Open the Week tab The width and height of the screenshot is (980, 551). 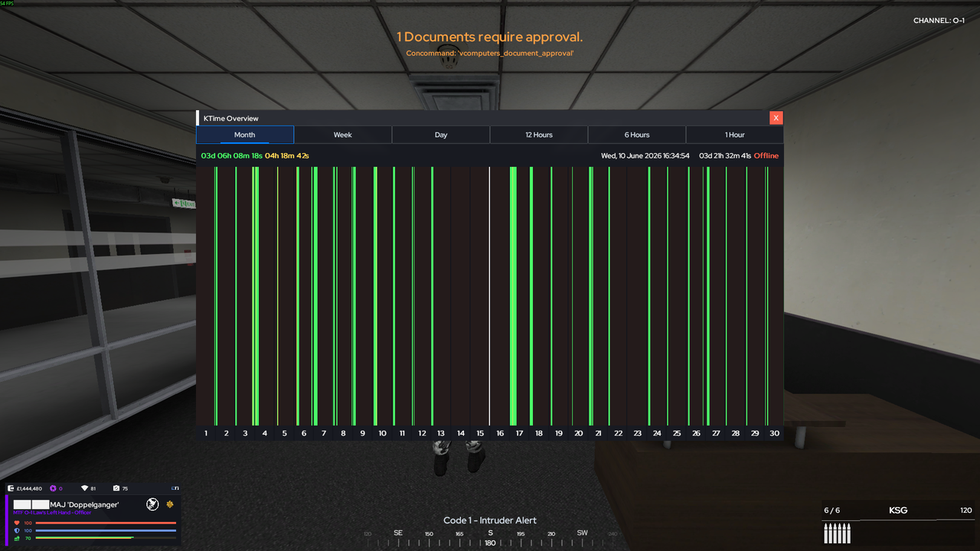click(x=343, y=135)
